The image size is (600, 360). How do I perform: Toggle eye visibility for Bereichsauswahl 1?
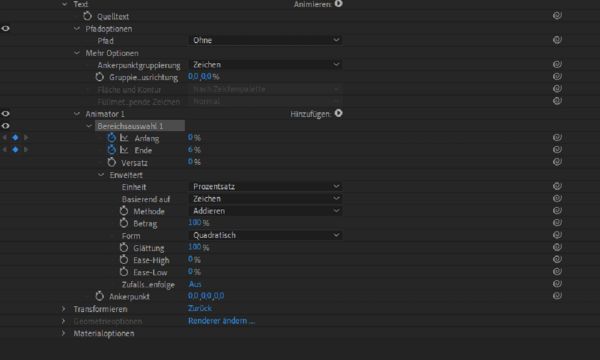tap(5, 126)
